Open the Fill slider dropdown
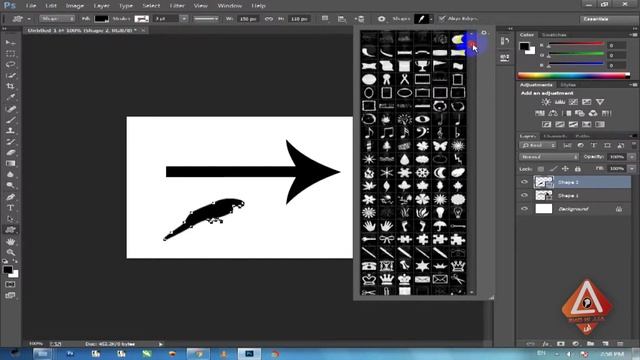Viewport: 640px width, 360px height. click(x=632, y=169)
